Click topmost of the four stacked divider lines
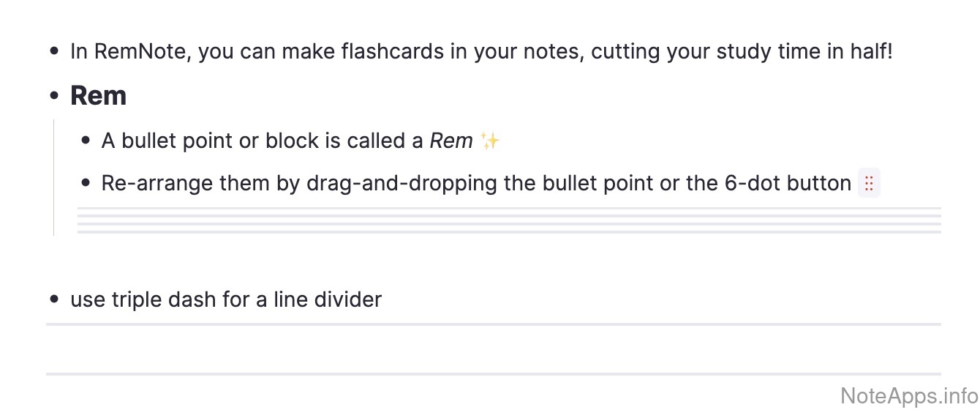 point(509,209)
